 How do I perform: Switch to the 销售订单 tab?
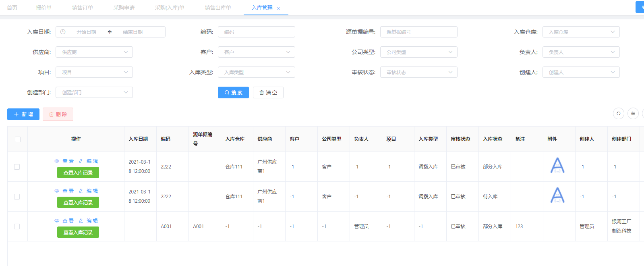83,8
